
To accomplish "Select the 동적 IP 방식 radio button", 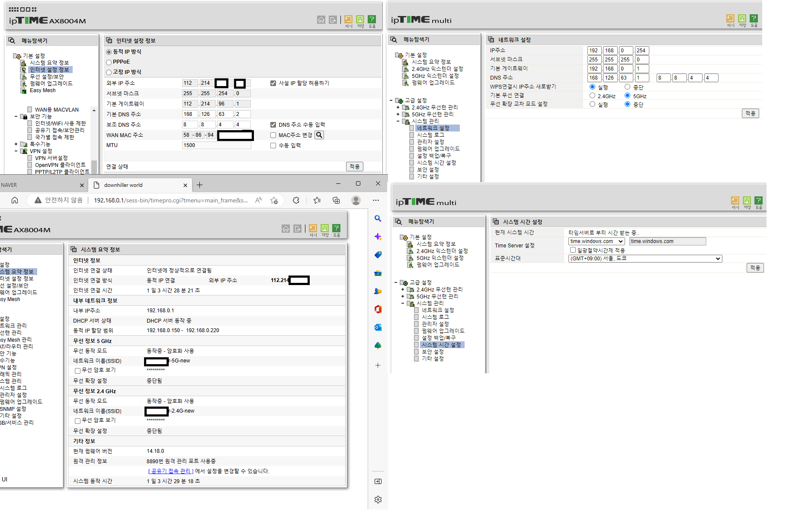I will (x=109, y=52).
